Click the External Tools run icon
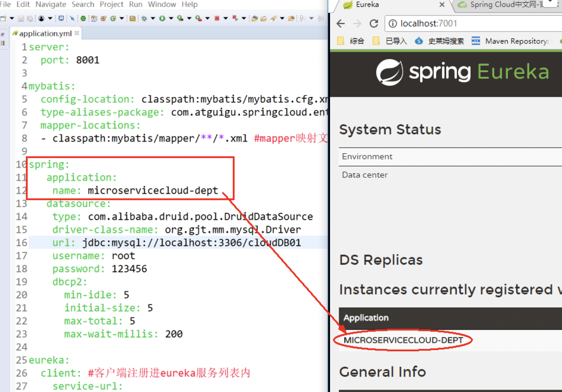Image resolution: width=562 pixels, height=392 pixels. [x=198, y=18]
